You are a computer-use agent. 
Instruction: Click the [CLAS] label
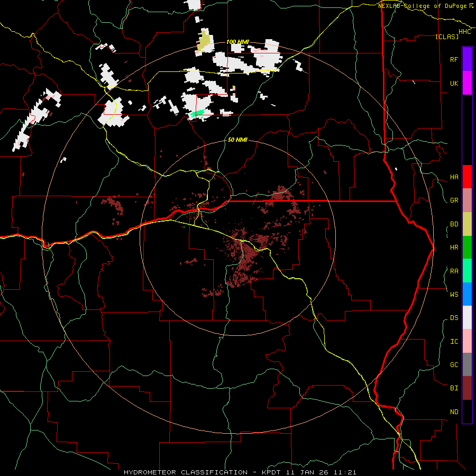[x=447, y=36]
